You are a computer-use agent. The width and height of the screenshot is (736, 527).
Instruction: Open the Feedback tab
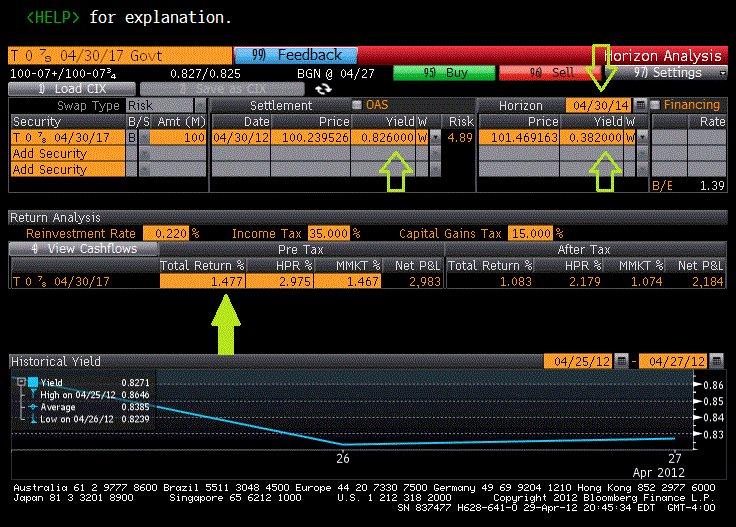point(295,56)
